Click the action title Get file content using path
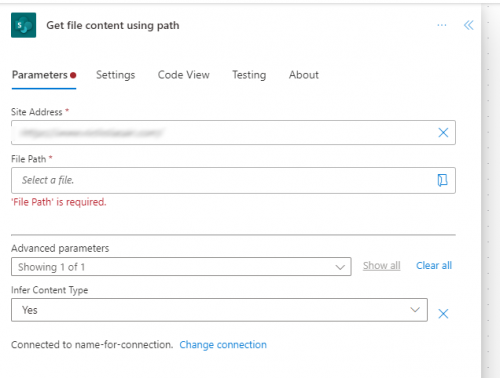 113,25
